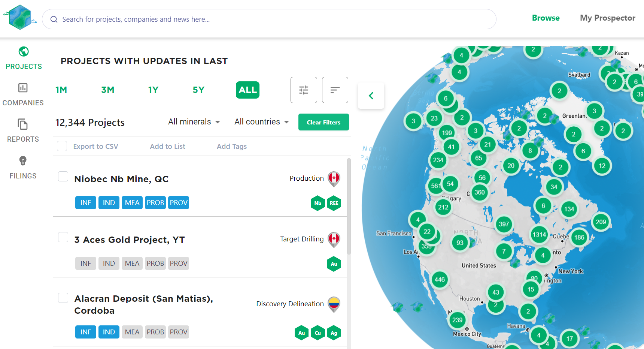Select the 1M time range tab
The width and height of the screenshot is (644, 349).
[x=61, y=90]
